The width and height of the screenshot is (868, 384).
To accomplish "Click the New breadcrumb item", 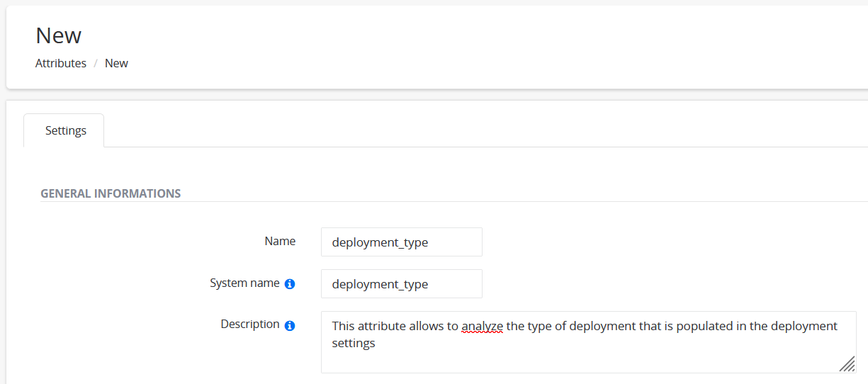I will (x=116, y=63).
